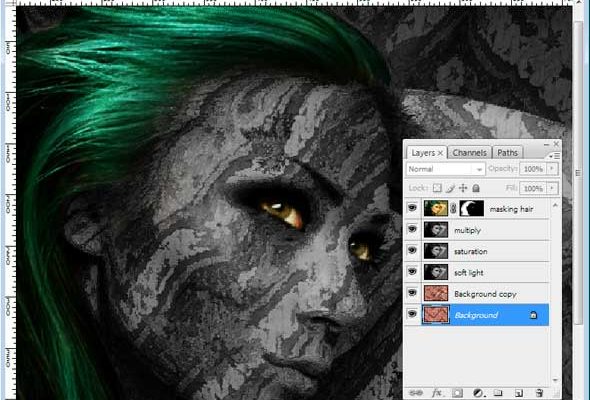Screen dimensions: 590x400
Task: Open the Fill slider arrow
Action: tap(552, 188)
